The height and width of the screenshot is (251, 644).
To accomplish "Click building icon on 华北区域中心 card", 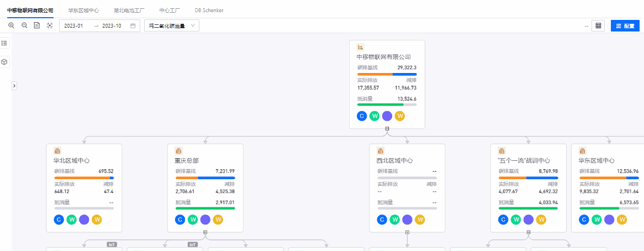I will (x=57, y=151).
